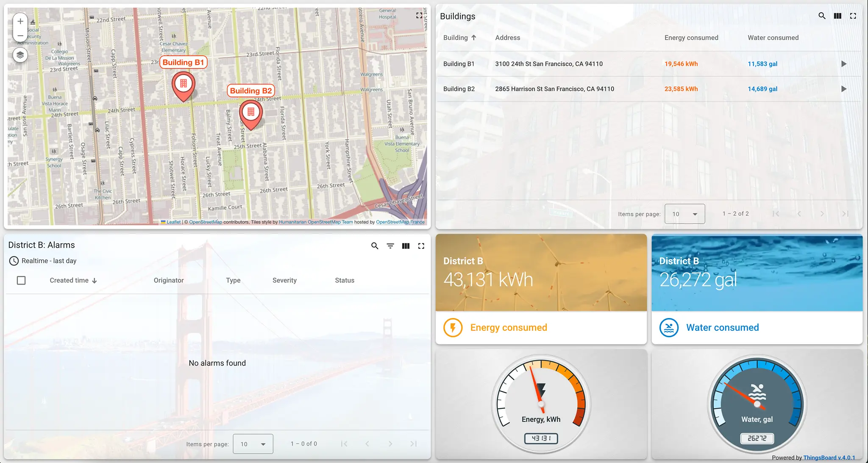Viewport: 868px width, 463px height.
Task: Open Building B1 details arrow
Action: pos(843,64)
